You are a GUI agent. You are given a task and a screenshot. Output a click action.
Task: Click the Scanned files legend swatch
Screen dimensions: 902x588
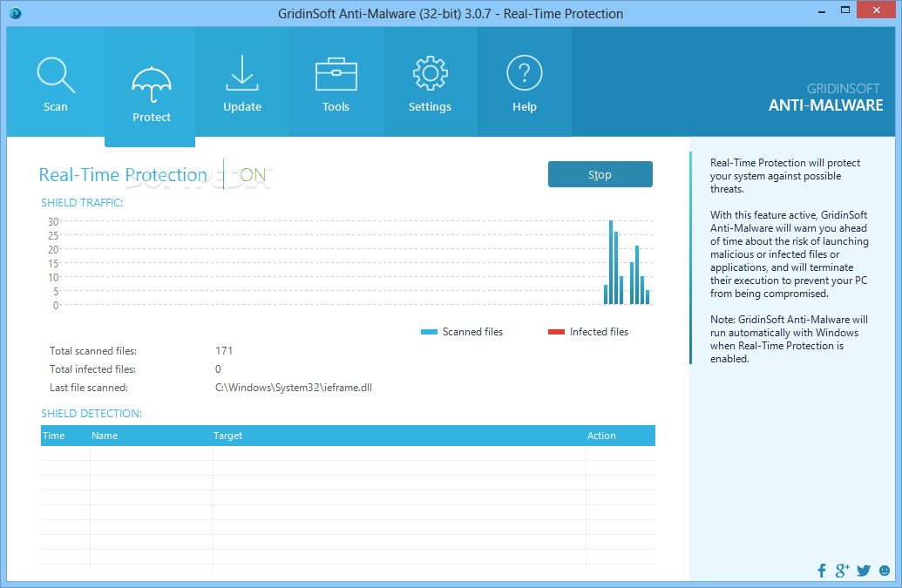(x=429, y=332)
